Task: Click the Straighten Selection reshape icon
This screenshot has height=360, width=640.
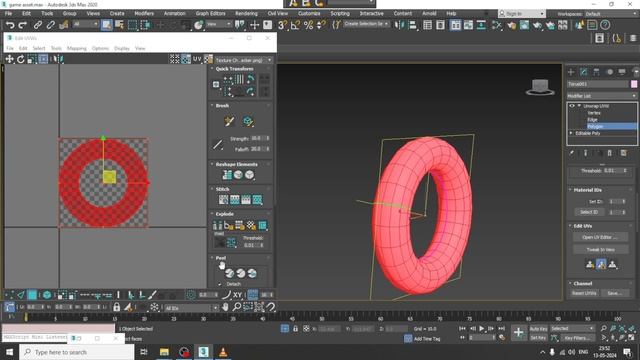Action: point(227,175)
